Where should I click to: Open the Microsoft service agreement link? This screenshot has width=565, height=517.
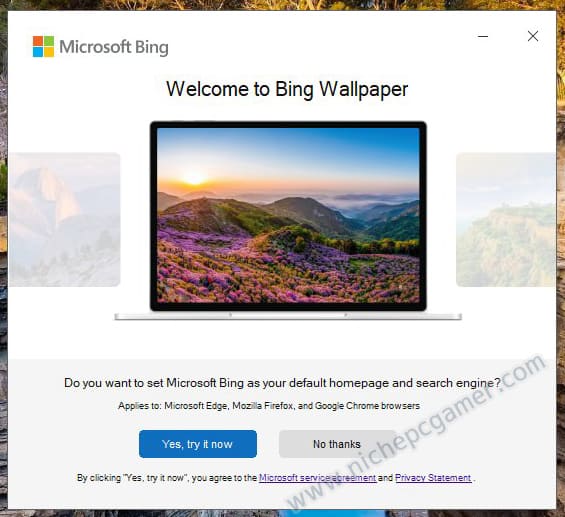(x=317, y=478)
